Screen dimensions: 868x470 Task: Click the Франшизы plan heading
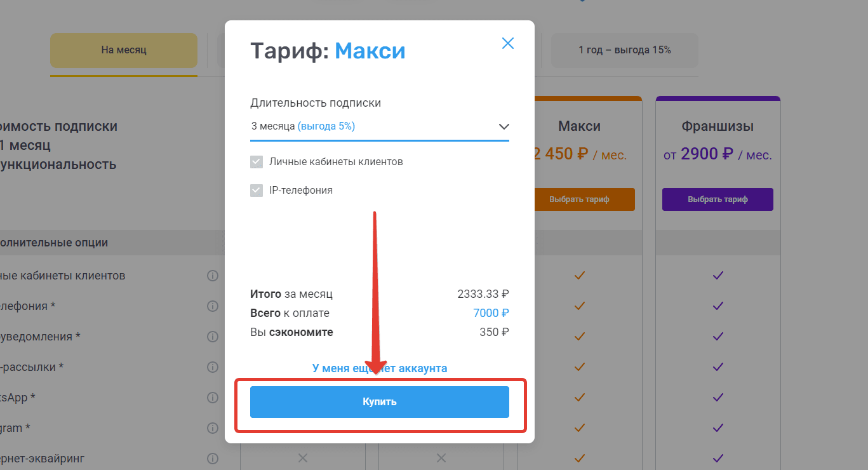(x=718, y=126)
